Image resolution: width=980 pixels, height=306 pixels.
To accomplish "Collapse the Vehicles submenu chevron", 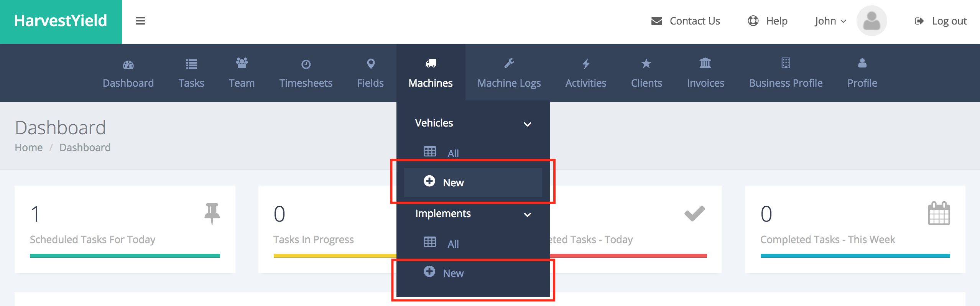I will (527, 124).
